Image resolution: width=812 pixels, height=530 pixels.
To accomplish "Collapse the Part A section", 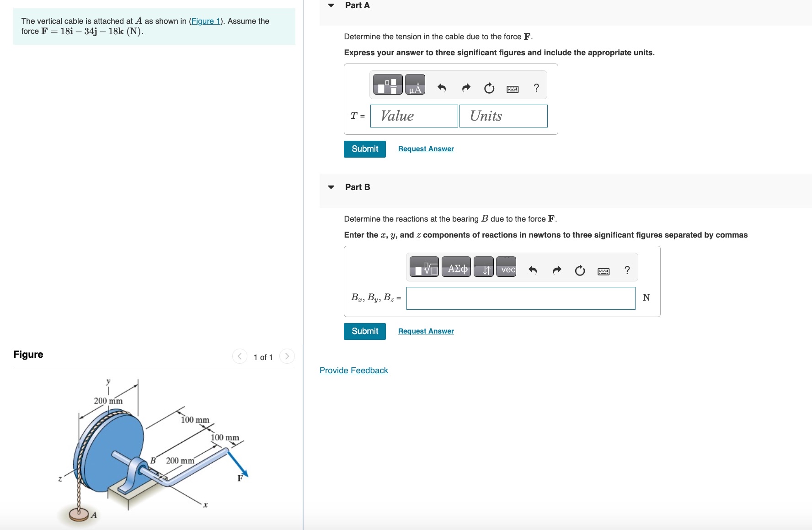I will pos(331,5).
